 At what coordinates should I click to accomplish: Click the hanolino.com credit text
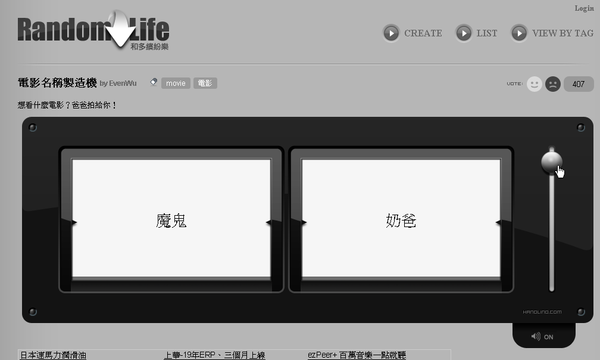(542, 312)
